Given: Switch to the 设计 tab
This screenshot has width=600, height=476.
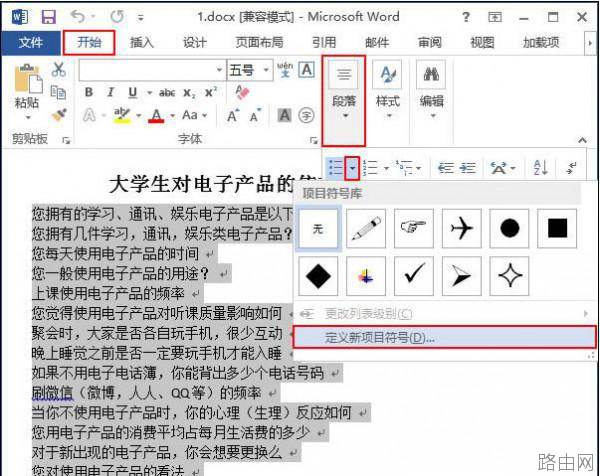Looking at the screenshot, I should pyautogui.click(x=194, y=42).
